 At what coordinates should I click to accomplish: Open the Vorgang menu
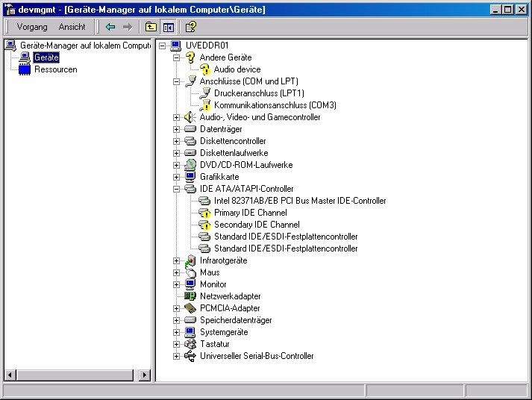pyautogui.click(x=32, y=27)
